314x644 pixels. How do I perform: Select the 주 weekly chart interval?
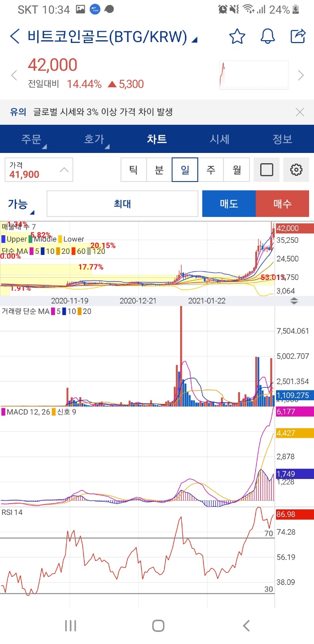coord(211,170)
